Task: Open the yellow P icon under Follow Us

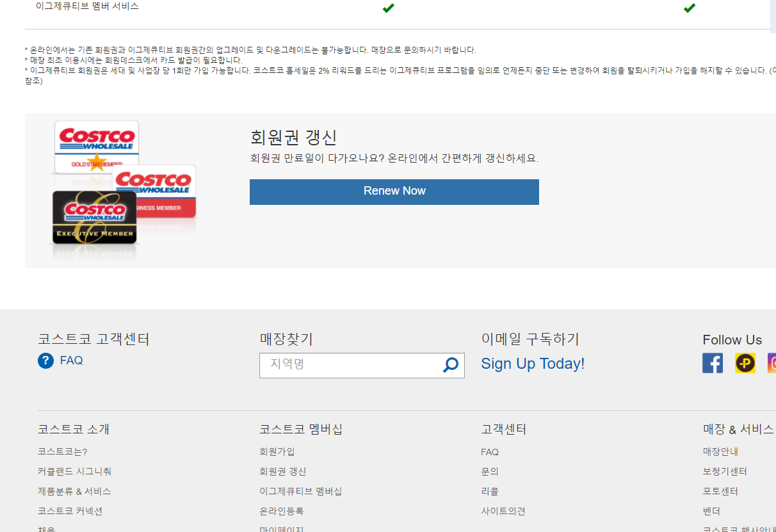Action: tap(745, 363)
